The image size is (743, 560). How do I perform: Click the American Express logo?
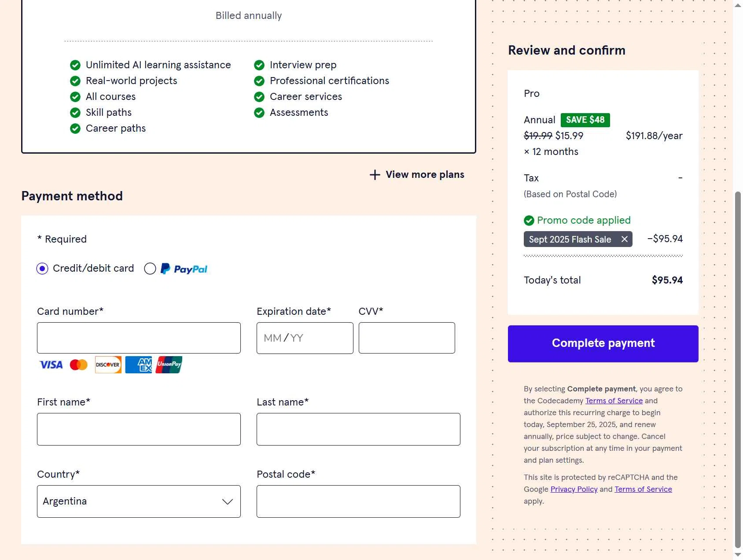pos(139,365)
